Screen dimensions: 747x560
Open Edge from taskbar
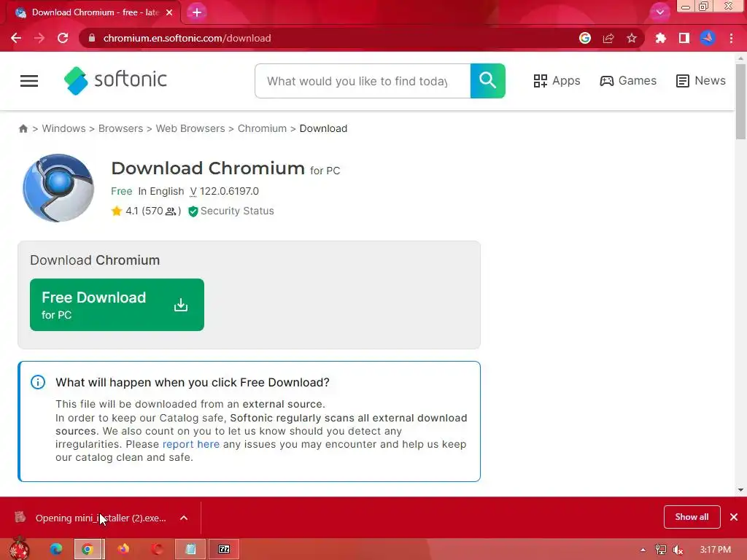56,549
